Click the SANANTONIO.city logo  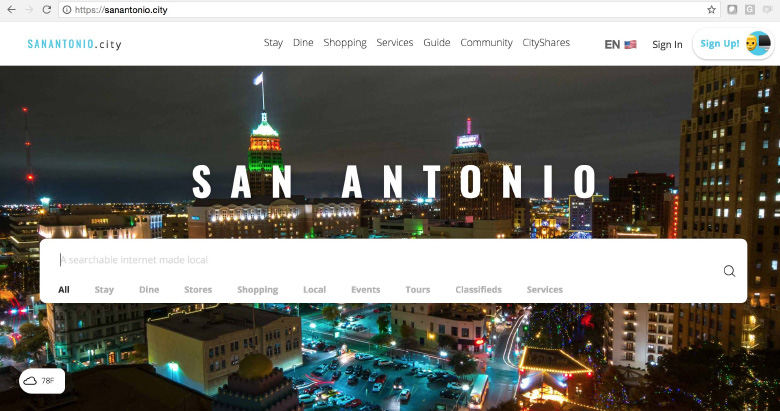(74, 44)
